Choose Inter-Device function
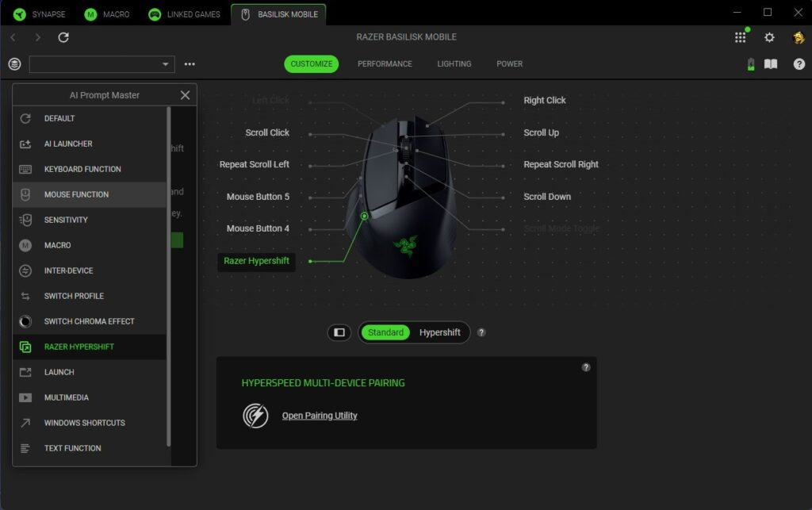The width and height of the screenshot is (812, 510). point(90,270)
